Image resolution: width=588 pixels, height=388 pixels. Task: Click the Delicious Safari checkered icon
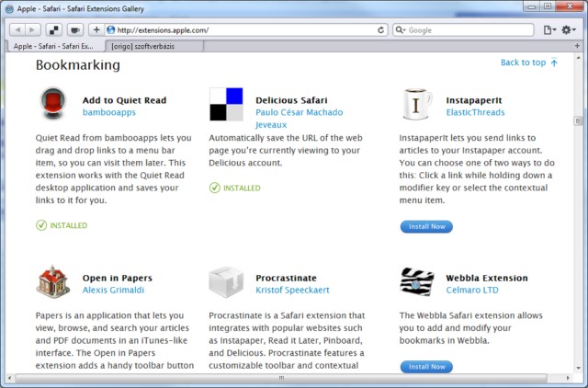coord(226,104)
